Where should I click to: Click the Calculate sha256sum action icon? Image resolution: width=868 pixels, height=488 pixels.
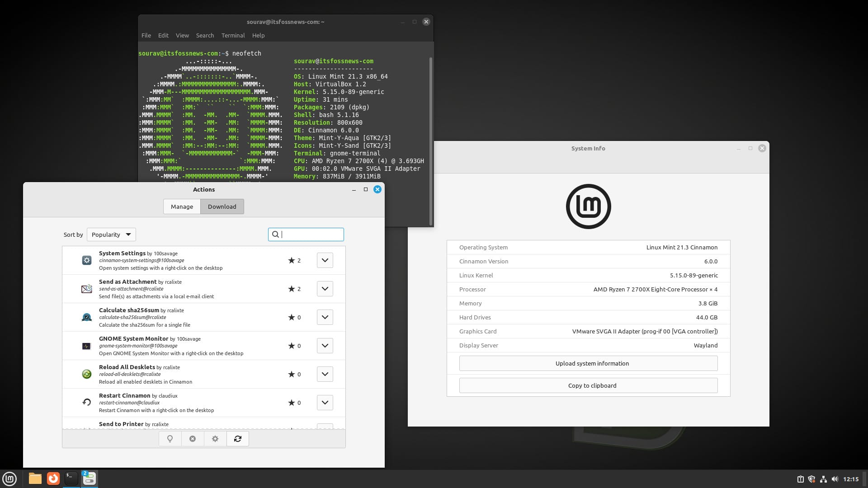point(87,317)
